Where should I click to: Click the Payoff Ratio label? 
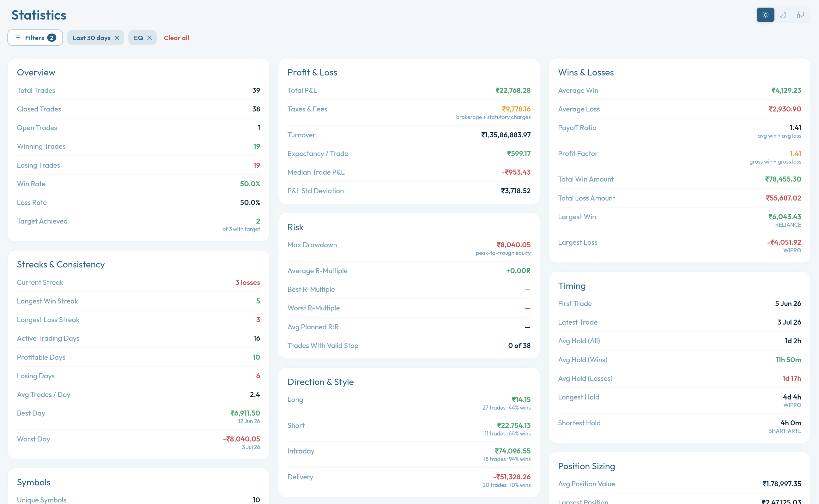point(577,128)
